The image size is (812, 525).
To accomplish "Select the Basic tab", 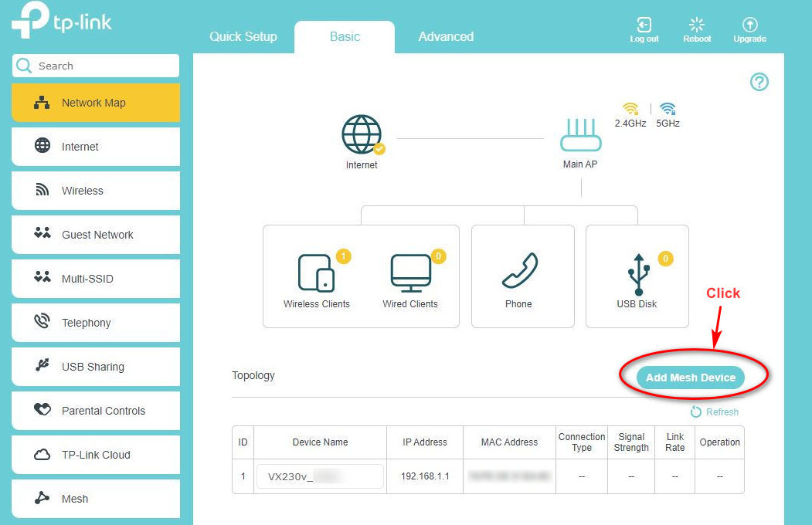I will 345,37.
